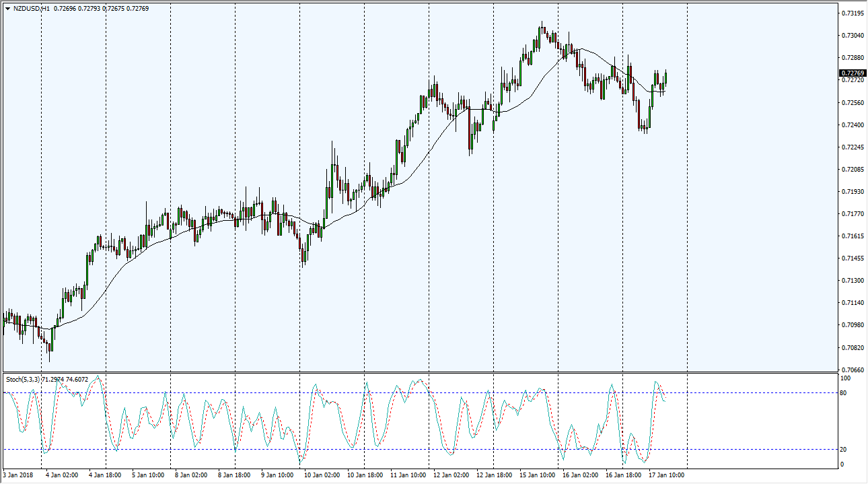Select the 3 Jan 2018 date label
This screenshot has width=868, height=484.
[x=19, y=475]
